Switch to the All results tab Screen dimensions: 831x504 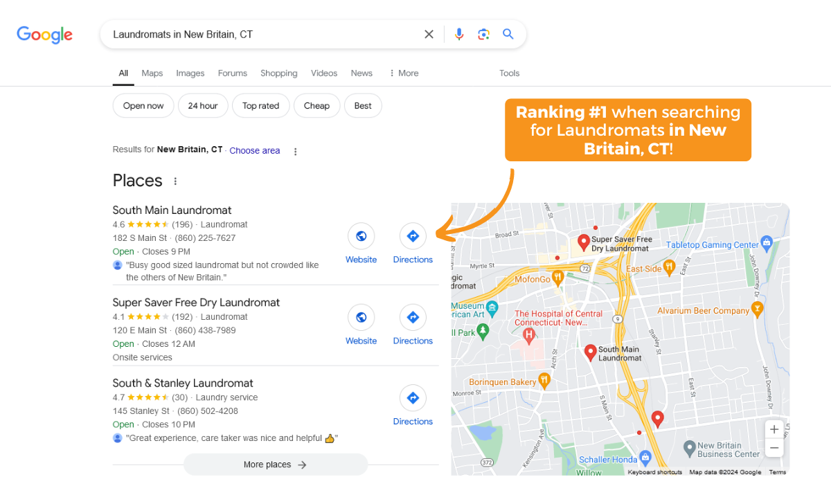point(123,73)
